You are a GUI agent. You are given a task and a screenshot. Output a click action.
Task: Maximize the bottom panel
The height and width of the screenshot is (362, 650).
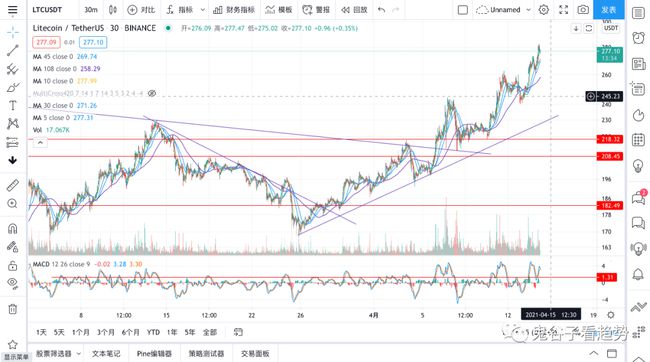coord(612,353)
